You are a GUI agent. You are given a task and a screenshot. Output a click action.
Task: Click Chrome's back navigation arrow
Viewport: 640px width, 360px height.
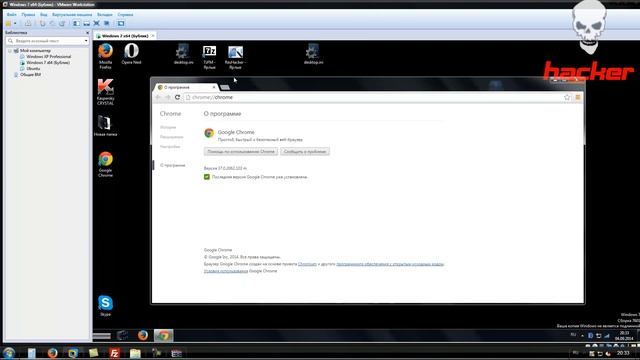[158, 97]
